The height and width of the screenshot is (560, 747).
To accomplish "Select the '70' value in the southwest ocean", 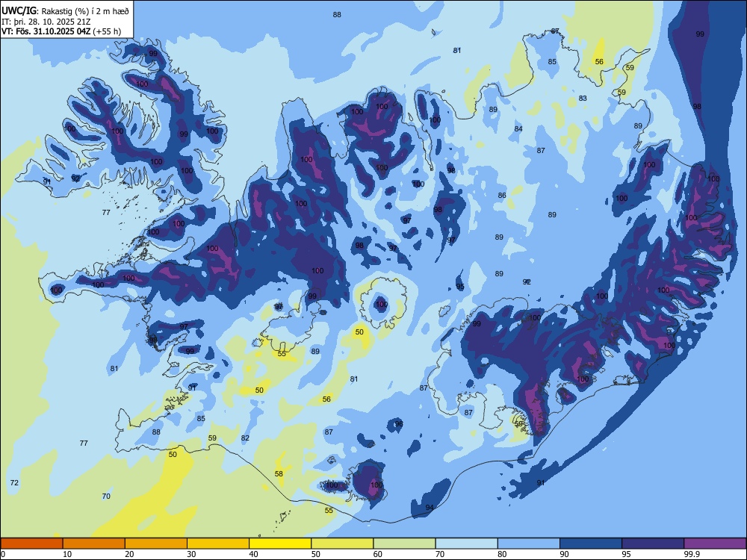I will 106,497.
